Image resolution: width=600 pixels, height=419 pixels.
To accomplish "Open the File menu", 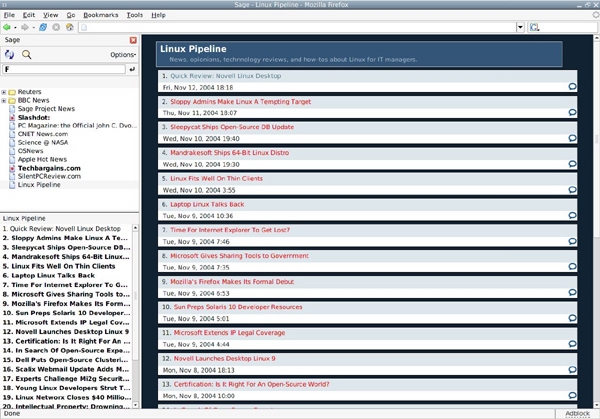I will (9, 15).
